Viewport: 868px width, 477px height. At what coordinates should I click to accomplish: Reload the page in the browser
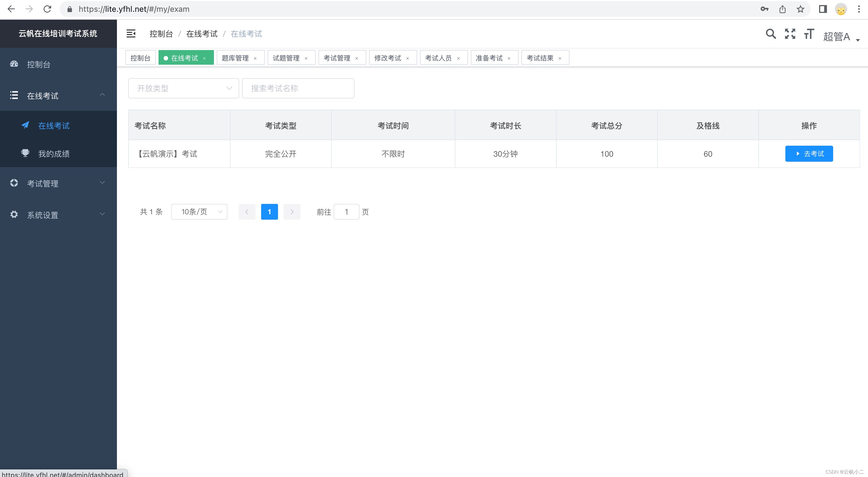click(x=47, y=9)
